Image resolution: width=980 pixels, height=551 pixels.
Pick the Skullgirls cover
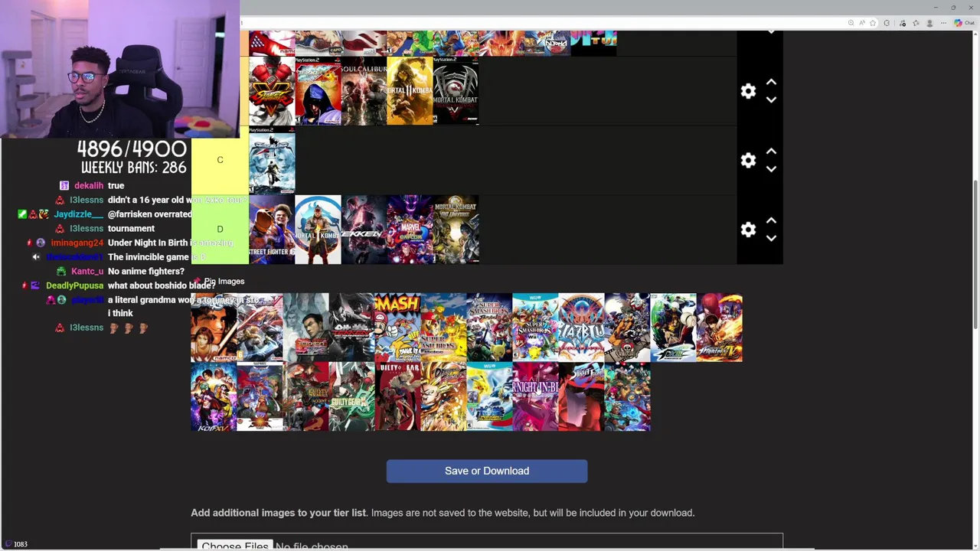tap(627, 328)
